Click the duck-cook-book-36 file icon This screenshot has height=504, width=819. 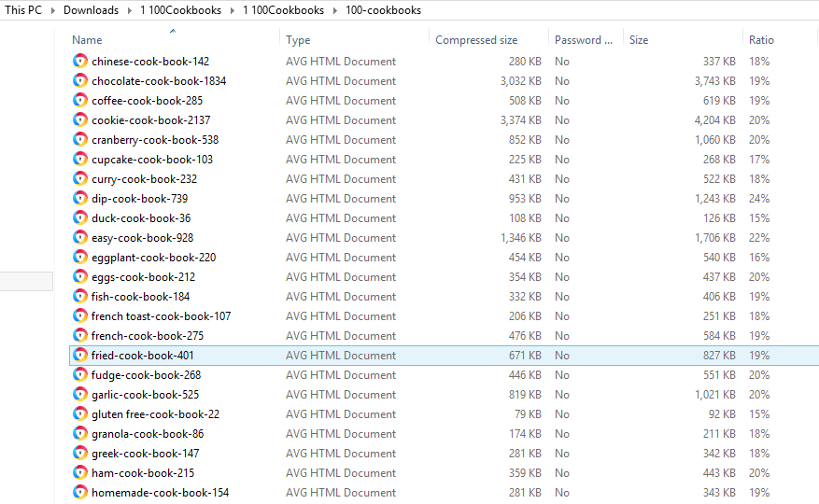point(80,217)
